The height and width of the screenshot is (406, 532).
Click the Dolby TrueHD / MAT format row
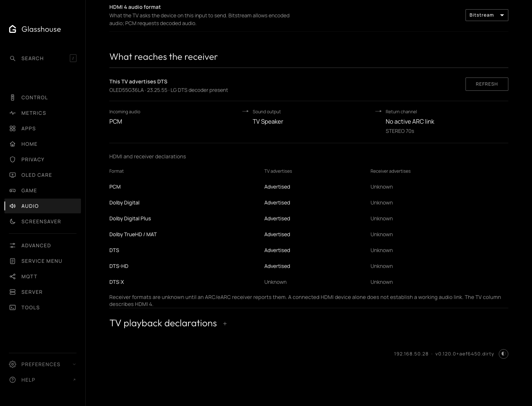(x=308, y=234)
